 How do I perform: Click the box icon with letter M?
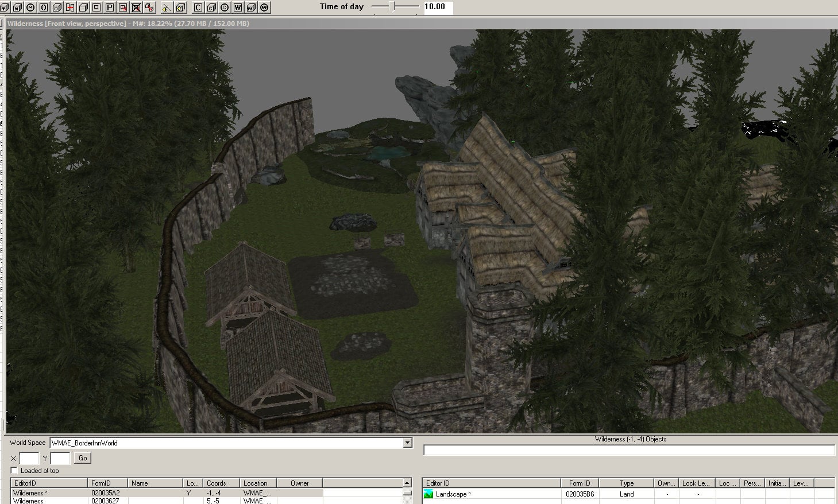click(x=17, y=7)
